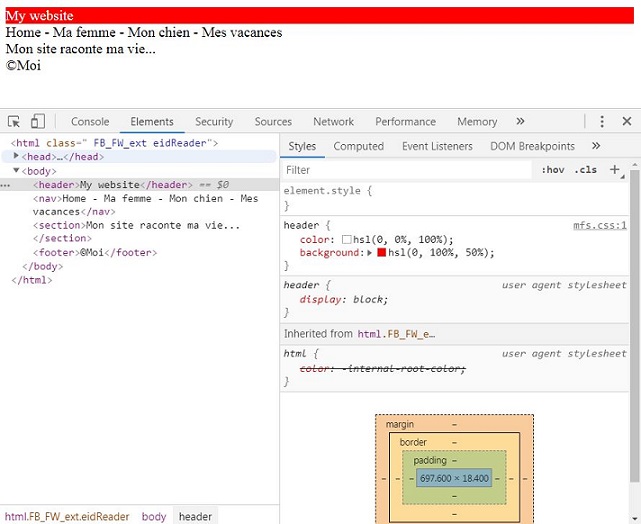Open the mfs.css:1 source link

599,226
